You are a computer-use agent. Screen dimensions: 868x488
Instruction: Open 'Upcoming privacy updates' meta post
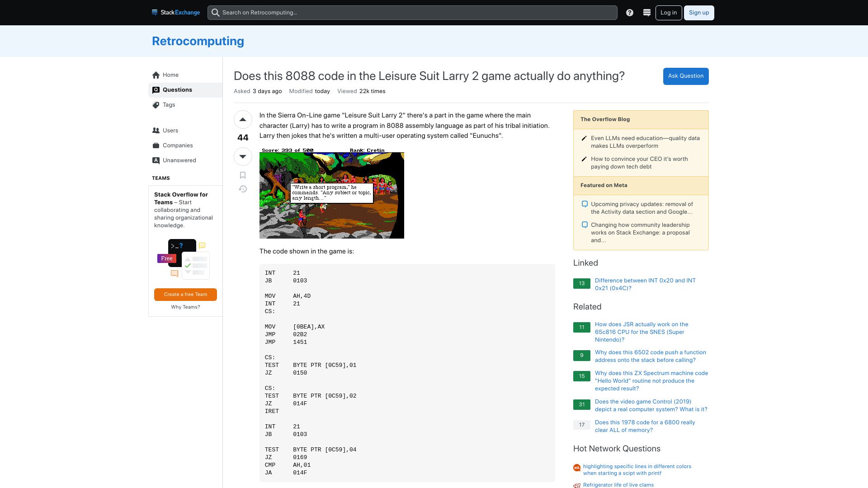click(x=642, y=208)
